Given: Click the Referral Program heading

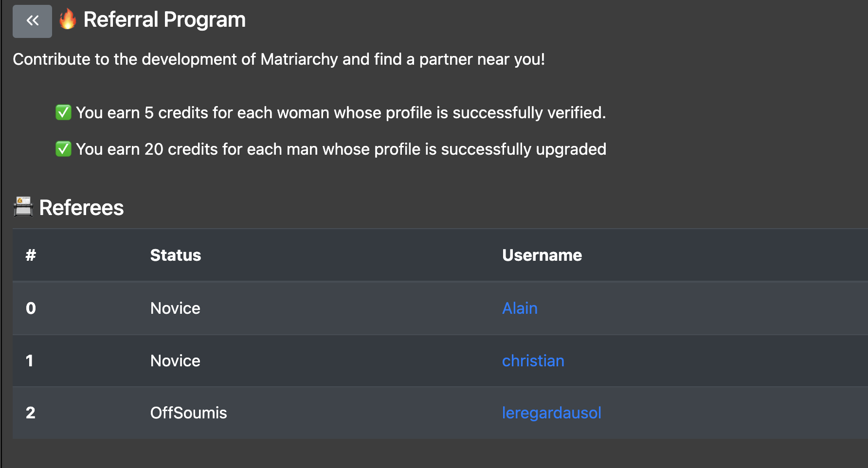Looking at the screenshot, I should click(164, 19).
